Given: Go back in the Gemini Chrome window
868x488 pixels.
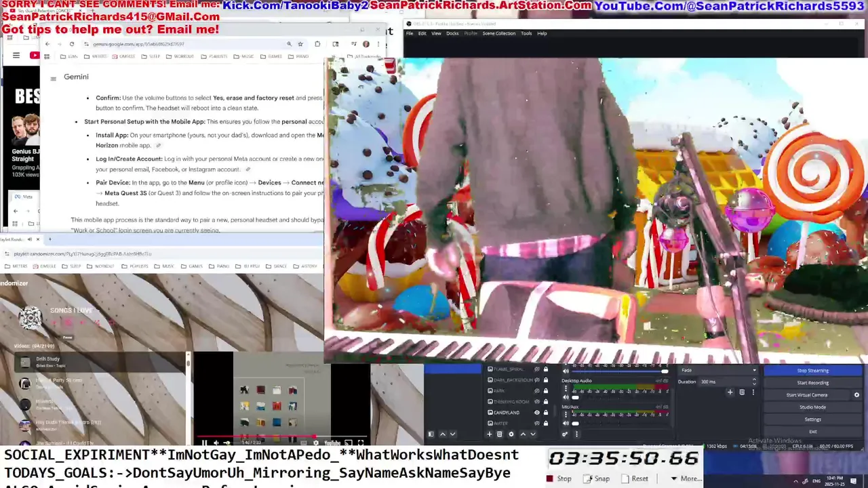Looking at the screenshot, I should [47, 44].
